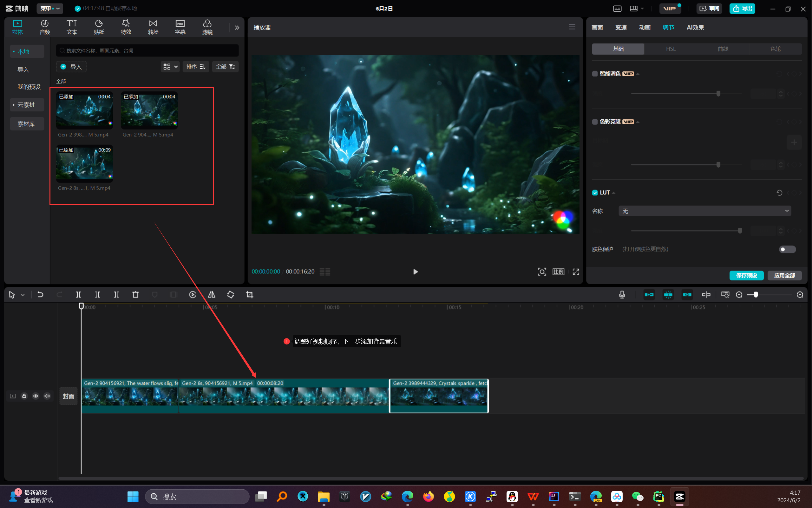Click the 保存预设 button
Image resolution: width=812 pixels, height=508 pixels.
[x=746, y=276]
